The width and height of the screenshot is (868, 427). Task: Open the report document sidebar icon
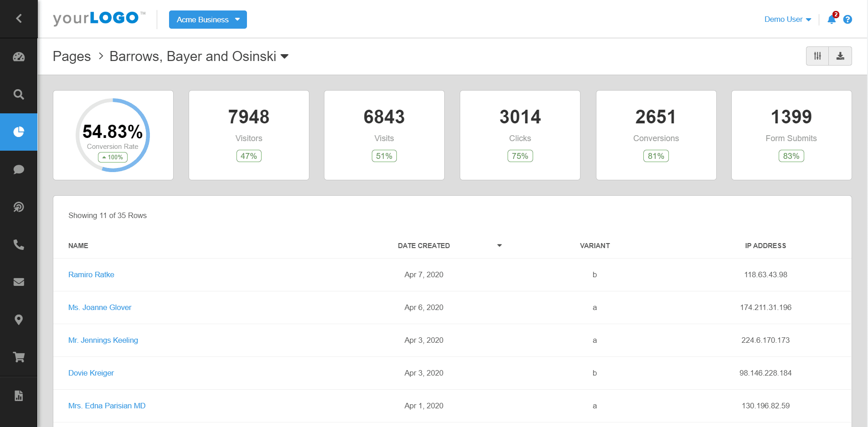(x=19, y=396)
